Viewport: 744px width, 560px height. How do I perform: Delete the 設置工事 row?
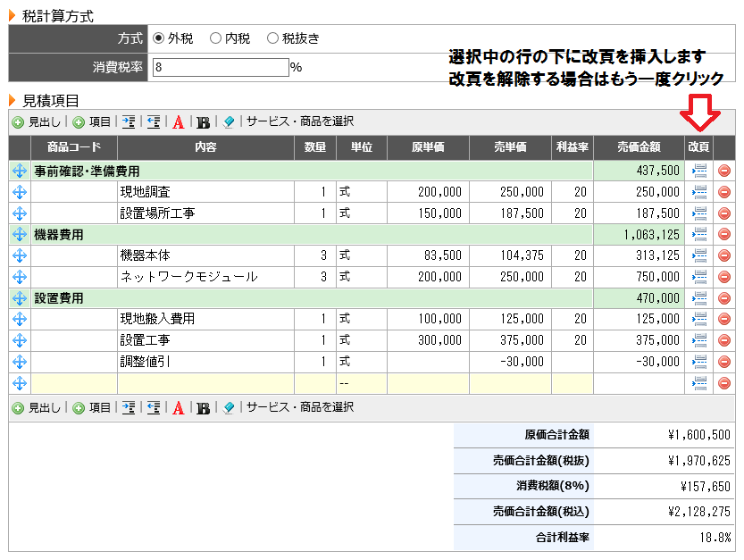[x=724, y=340]
